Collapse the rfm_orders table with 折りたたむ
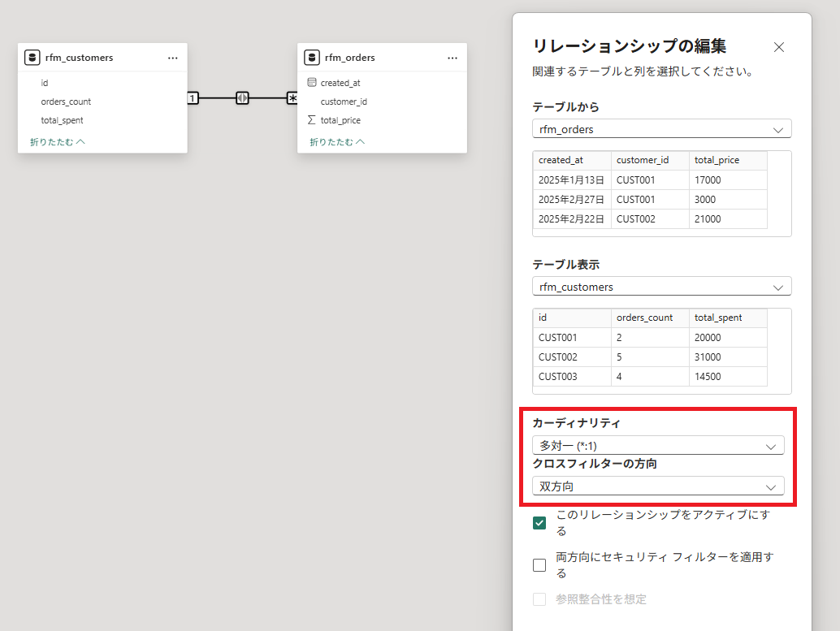This screenshot has height=631, width=840. tap(336, 142)
